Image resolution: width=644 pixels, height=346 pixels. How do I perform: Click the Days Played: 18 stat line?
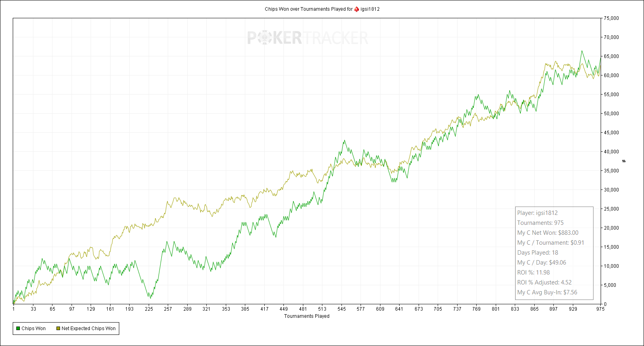(537, 253)
